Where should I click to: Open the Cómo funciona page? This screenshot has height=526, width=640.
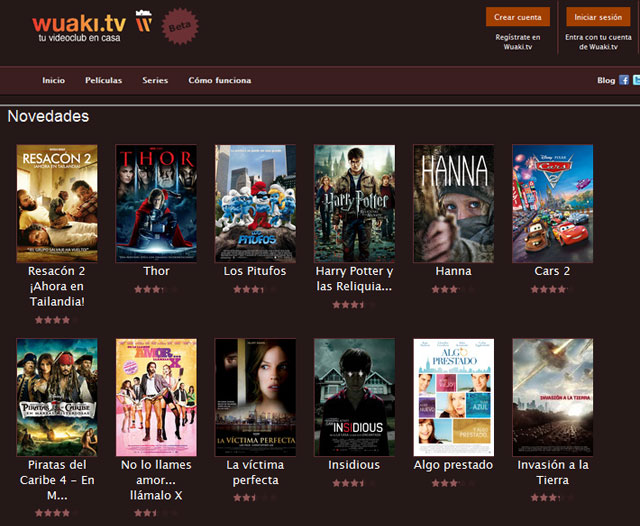tap(220, 80)
